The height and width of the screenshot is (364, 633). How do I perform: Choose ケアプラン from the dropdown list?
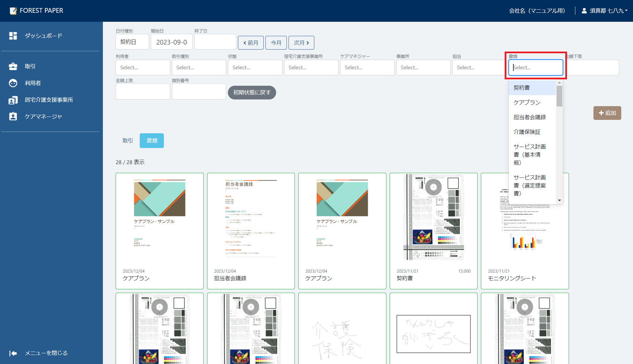pos(527,102)
